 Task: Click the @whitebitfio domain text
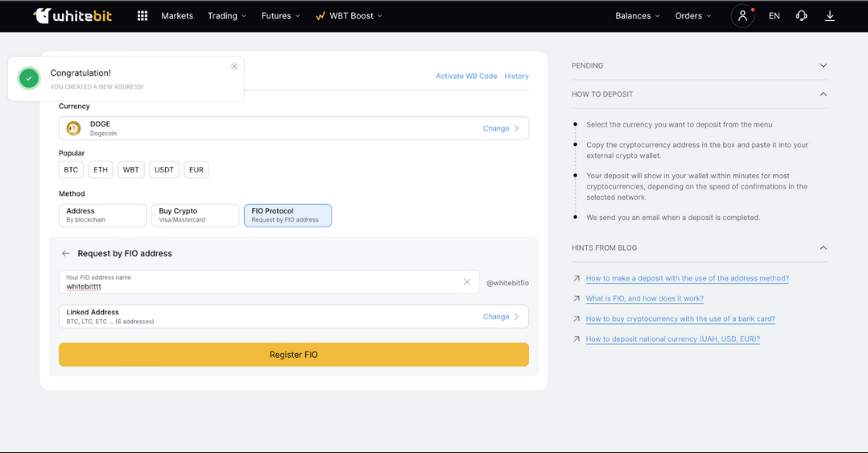(x=507, y=283)
